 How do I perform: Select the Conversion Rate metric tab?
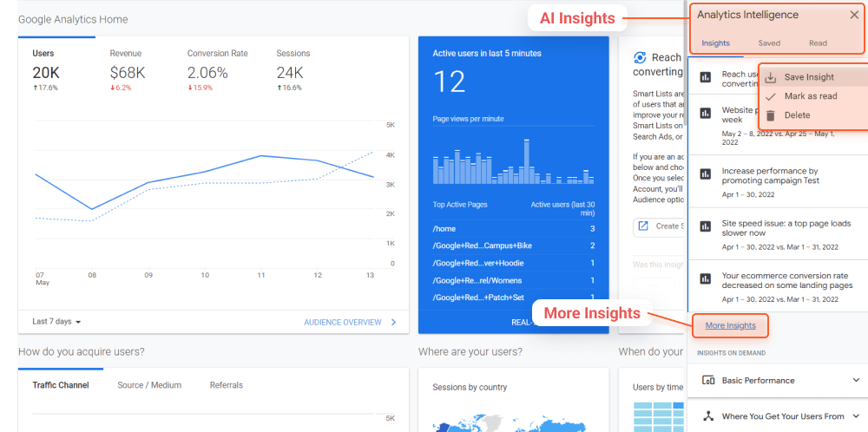217,71
